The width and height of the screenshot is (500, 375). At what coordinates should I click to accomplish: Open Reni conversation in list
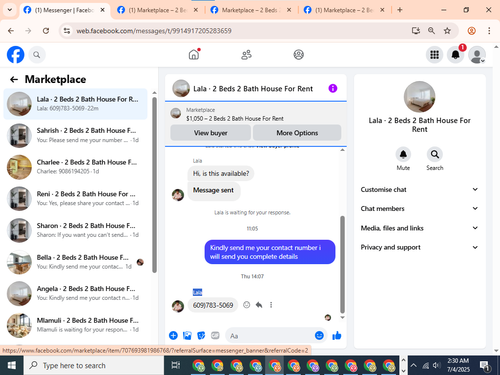pos(75,199)
